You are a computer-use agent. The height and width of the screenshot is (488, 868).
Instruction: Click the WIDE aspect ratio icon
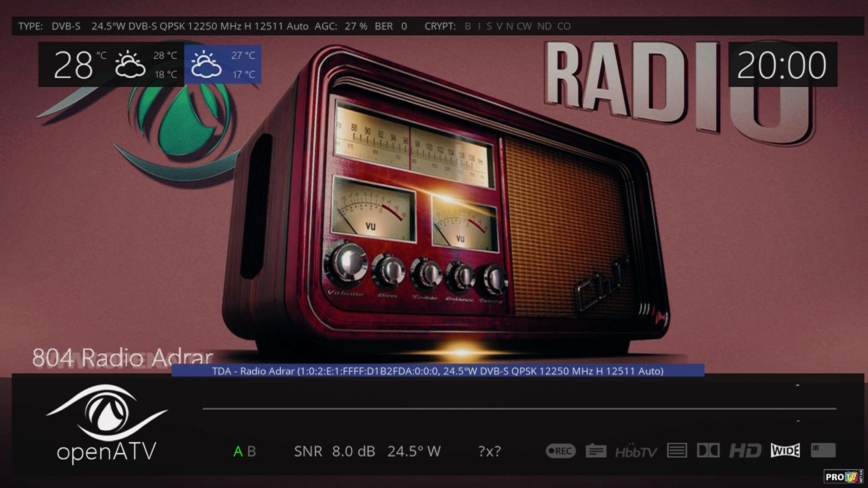coord(785,450)
